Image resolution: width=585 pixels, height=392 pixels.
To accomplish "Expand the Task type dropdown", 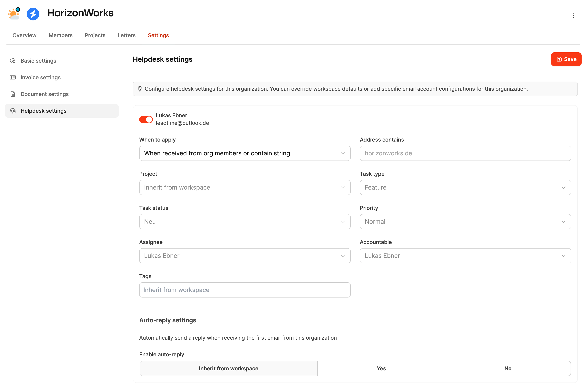I will (x=465, y=187).
